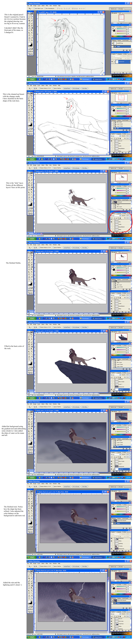135x644 pixels.
Task: Click Actual Pixels in the skin layer screenshot
Action: (67, 168)
